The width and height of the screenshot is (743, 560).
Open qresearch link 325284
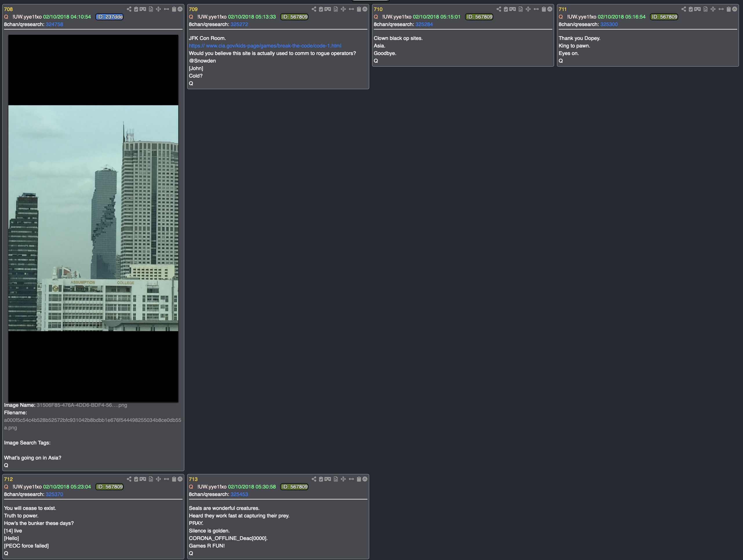click(x=424, y=24)
